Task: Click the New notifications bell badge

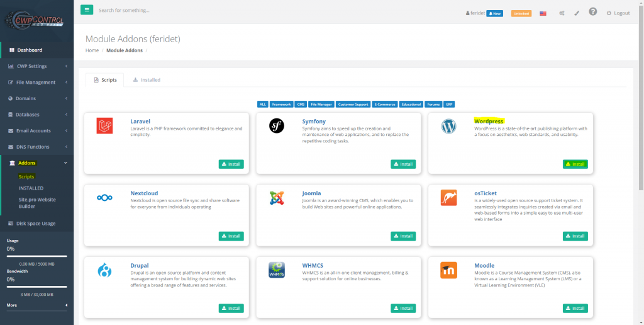Action: point(494,13)
